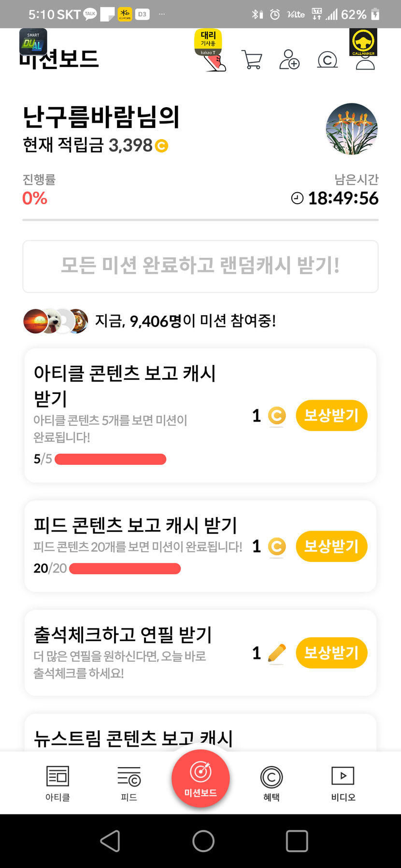
Task: Open 아티클 tab in bottom navigation
Action: pyautogui.click(x=57, y=783)
